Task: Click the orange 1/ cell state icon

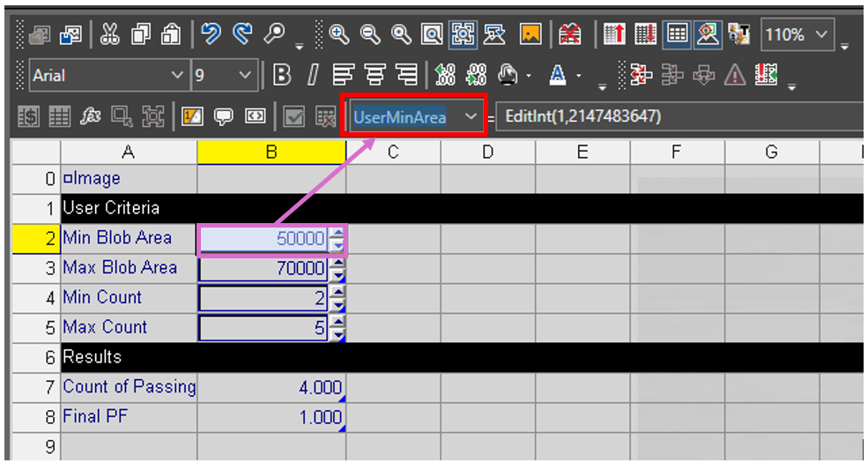Action: [x=193, y=116]
